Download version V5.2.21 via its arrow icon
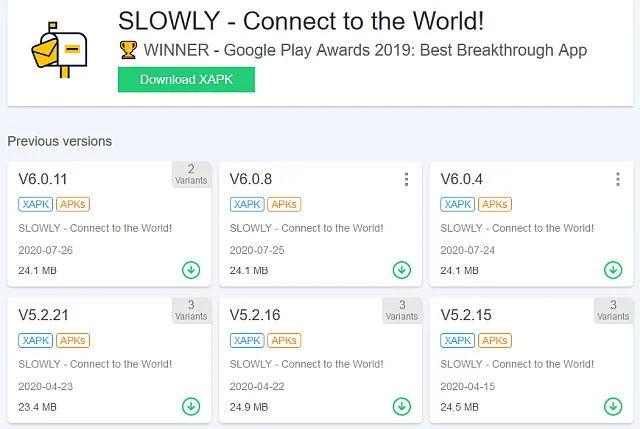The width and height of the screenshot is (640, 429). tap(191, 406)
